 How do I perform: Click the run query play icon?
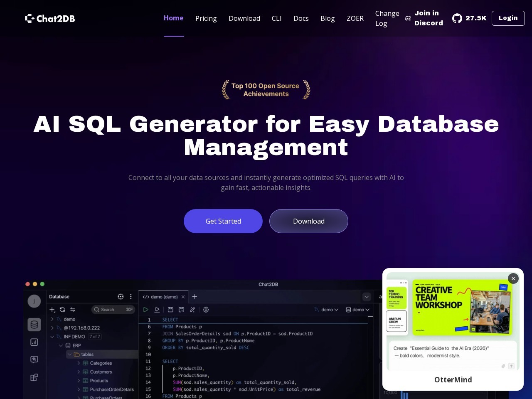click(x=146, y=310)
